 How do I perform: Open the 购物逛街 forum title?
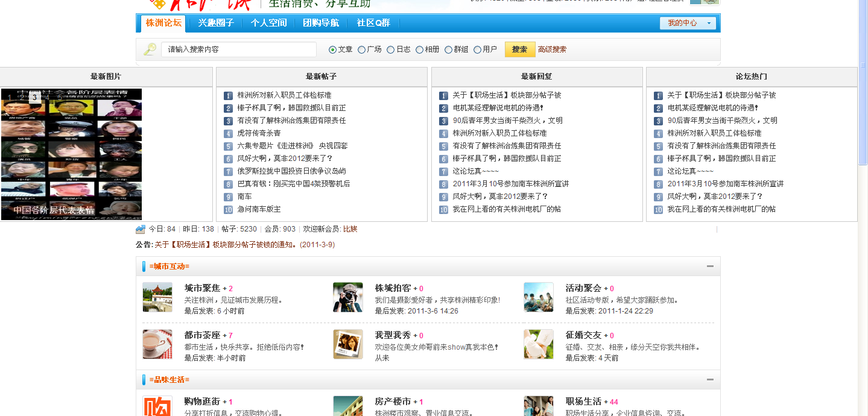[x=203, y=402]
